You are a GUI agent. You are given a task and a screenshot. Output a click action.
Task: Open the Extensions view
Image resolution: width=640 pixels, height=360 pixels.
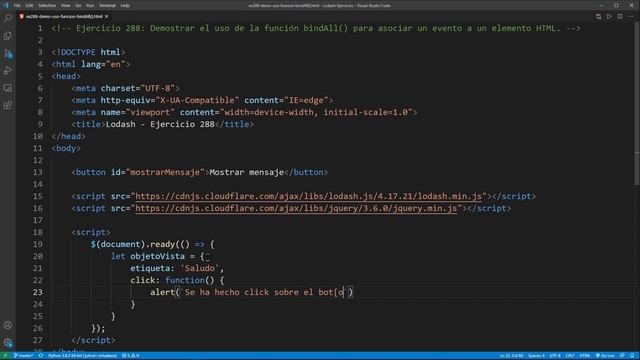[8, 105]
